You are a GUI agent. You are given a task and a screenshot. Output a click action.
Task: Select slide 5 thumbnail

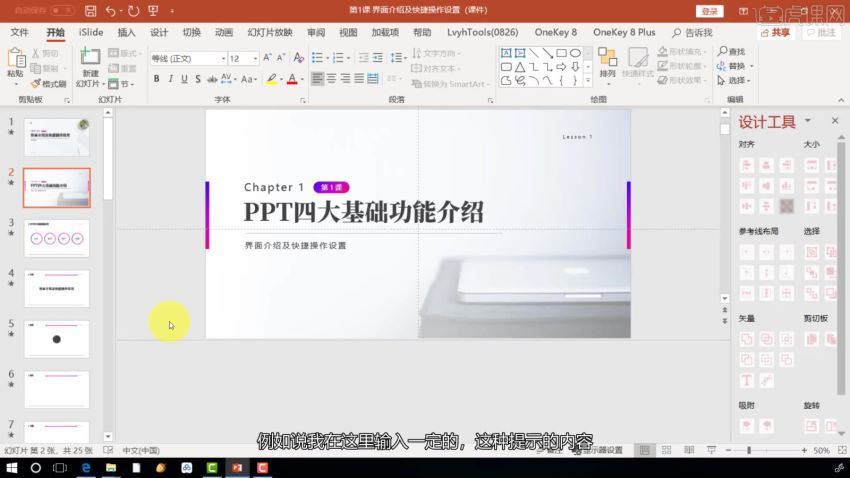(56, 339)
